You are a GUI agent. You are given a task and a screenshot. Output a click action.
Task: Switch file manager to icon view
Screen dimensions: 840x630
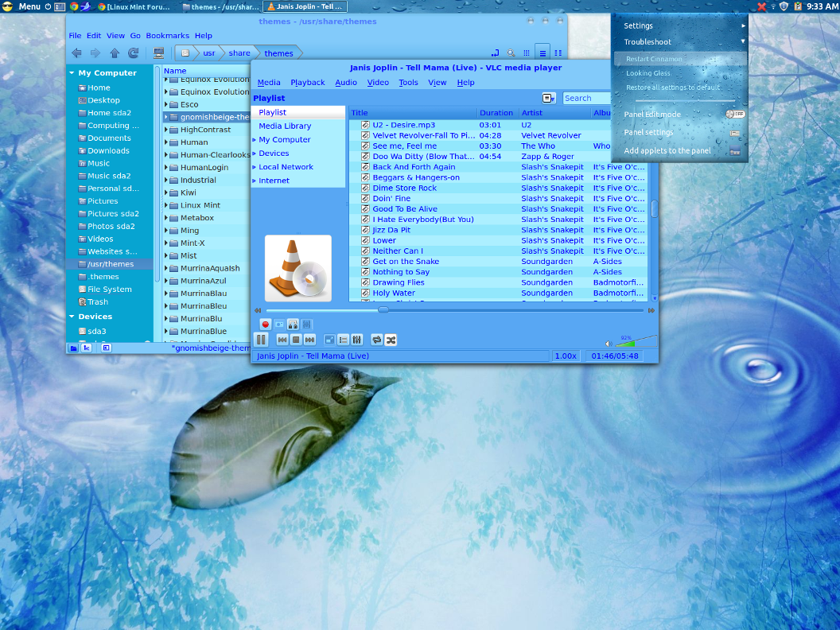coord(527,53)
